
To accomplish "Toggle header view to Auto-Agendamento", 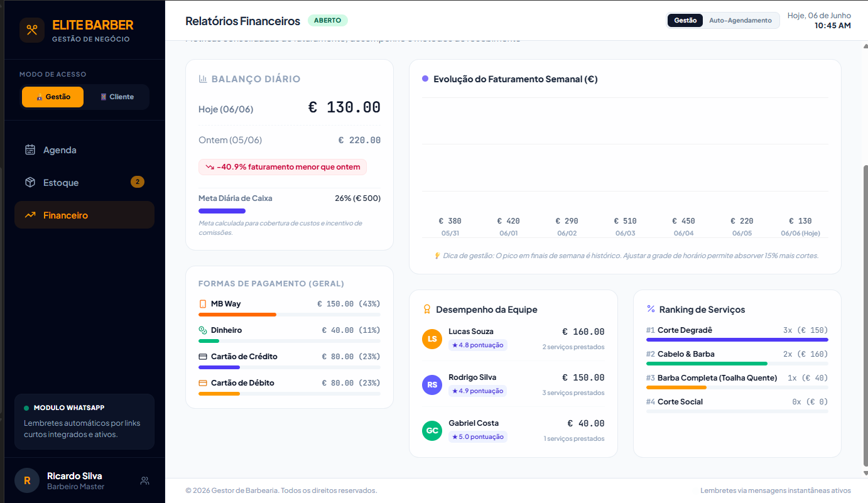I will 741,21.
